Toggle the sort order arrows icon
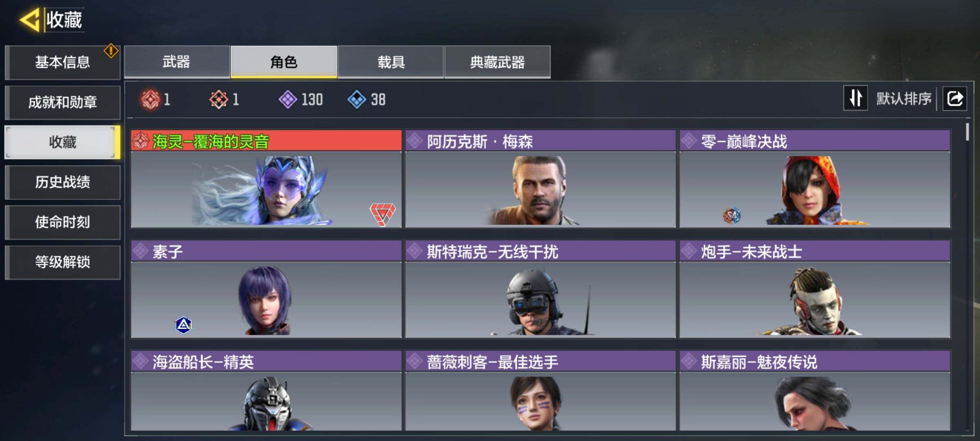Image resolution: width=980 pixels, height=441 pixels. click(x=855, y=98)
